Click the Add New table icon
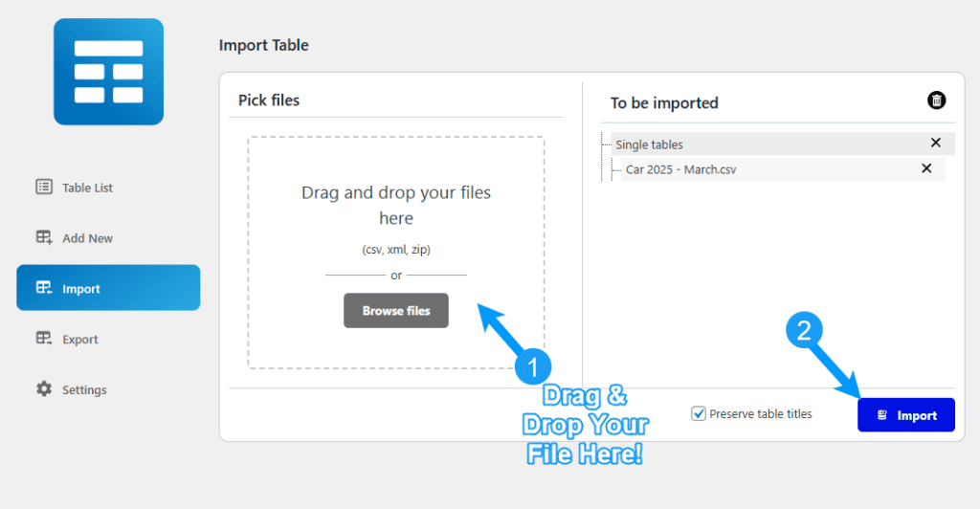This screenshot has height=509, width=980. click(x=44, y=238)
